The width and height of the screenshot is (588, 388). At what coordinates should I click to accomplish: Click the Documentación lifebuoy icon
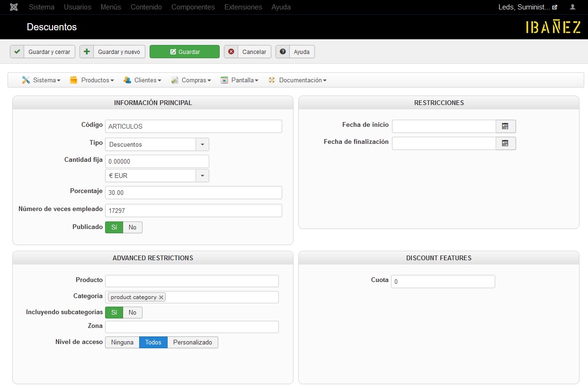(272, 80)
